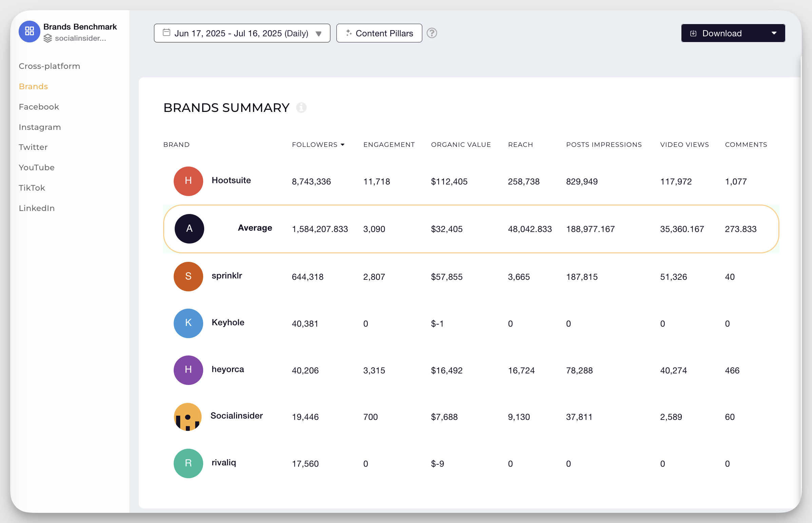The height and width of the screenshot is (523, 812).
Task: Click the Keyhole brand name
Action: pyautogui.click(x=228, y=322)
